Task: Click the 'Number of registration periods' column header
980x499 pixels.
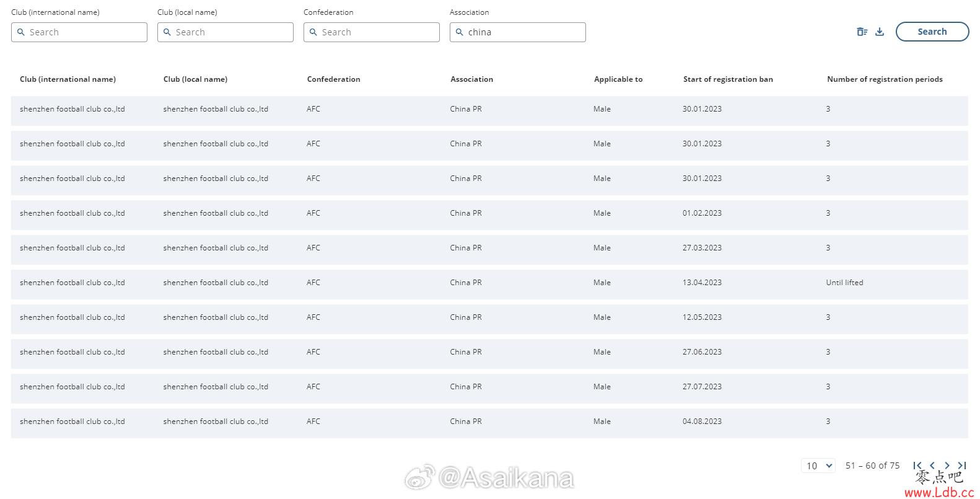Action: click(x=885, y=79)
